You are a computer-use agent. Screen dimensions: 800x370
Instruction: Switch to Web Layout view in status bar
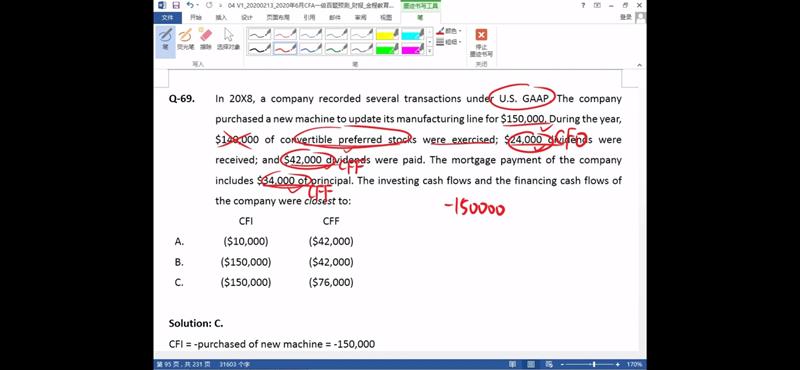(549, 364)
